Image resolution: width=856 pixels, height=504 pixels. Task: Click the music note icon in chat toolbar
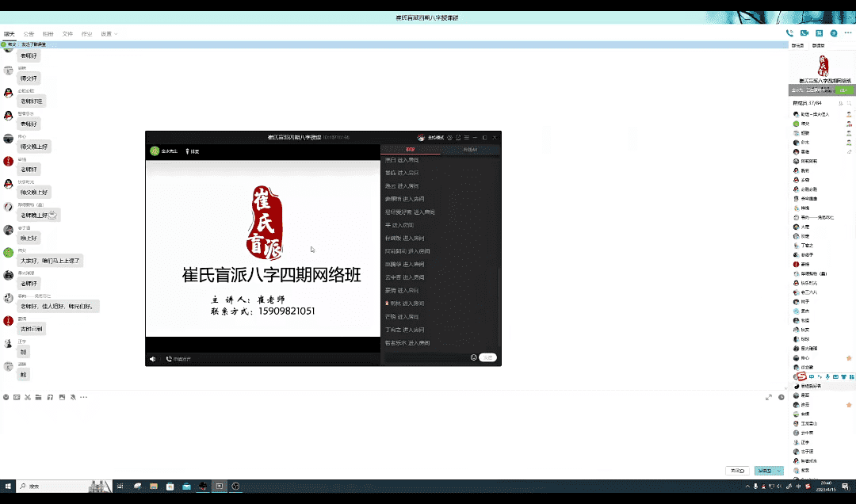coord(49,396)
